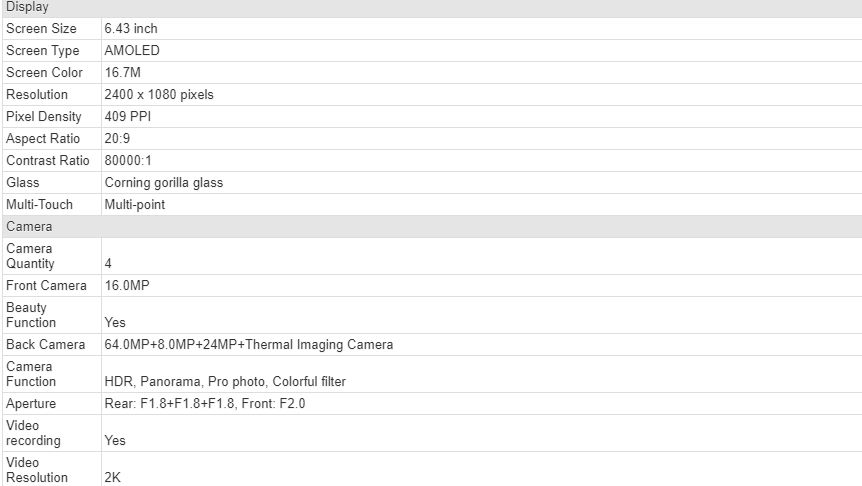Select the Camera Quantity label

point(30,256)
